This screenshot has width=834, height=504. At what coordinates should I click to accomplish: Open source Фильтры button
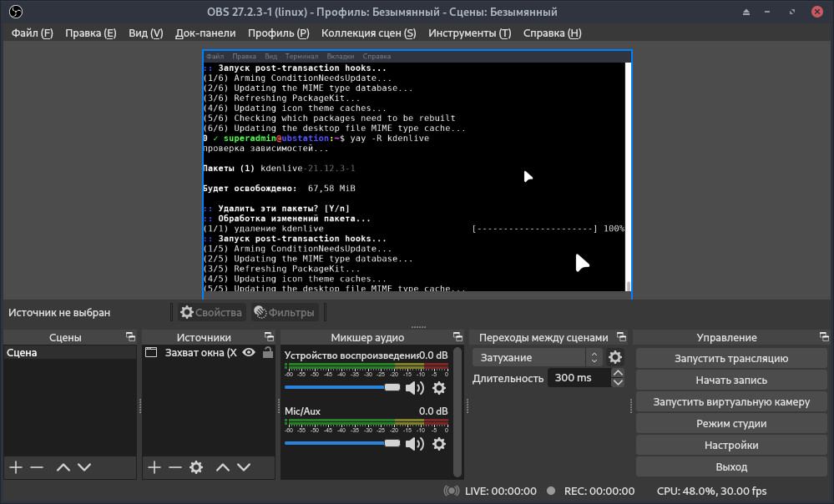click(x=285, y=313)
